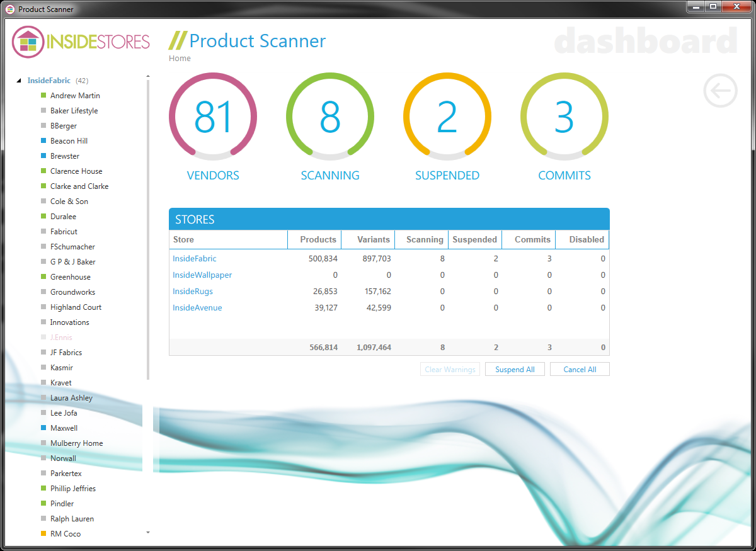This screenshot has height=551, width=756.
Task: Select Lee Jofa vendor
Action: tap(64, 413)
